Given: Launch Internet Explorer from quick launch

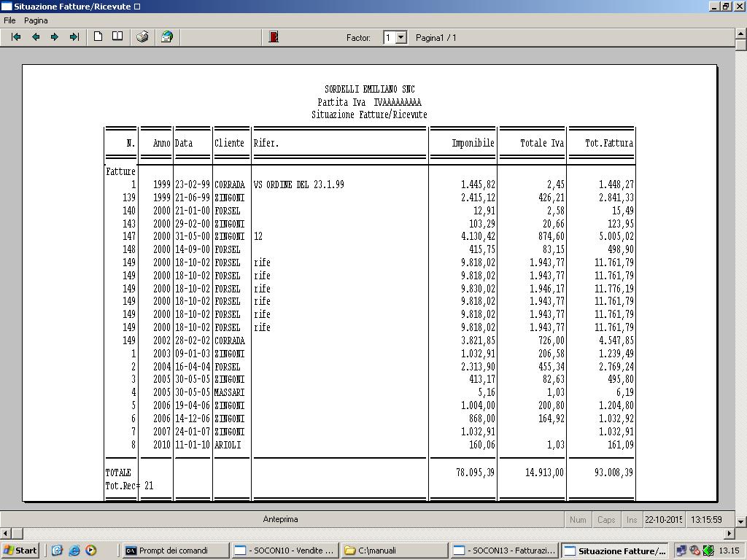Looking at the screenshot, I should (x=74, y=551).
